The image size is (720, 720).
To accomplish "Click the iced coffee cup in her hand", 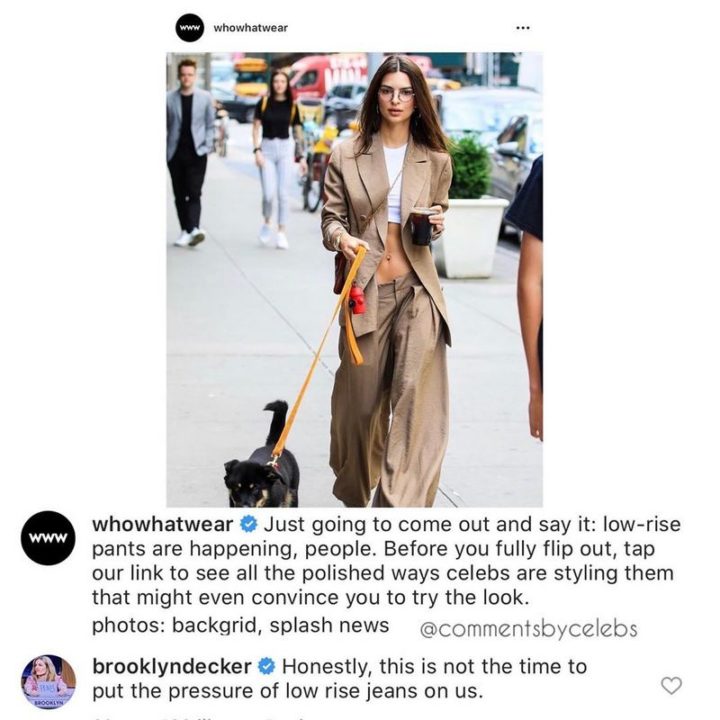I will [421, 226].
